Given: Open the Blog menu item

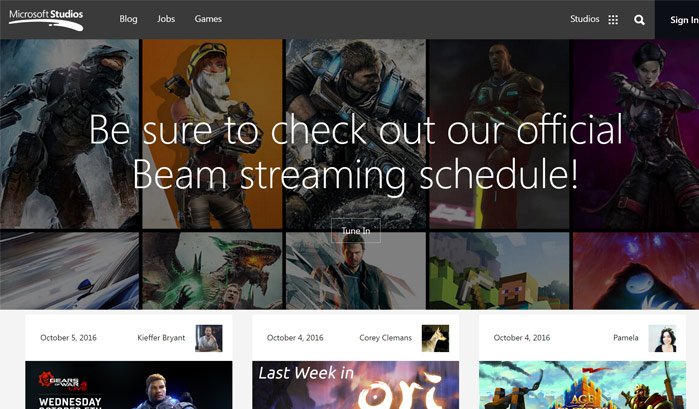Looking at the screenshot, I should coord(128,19).
